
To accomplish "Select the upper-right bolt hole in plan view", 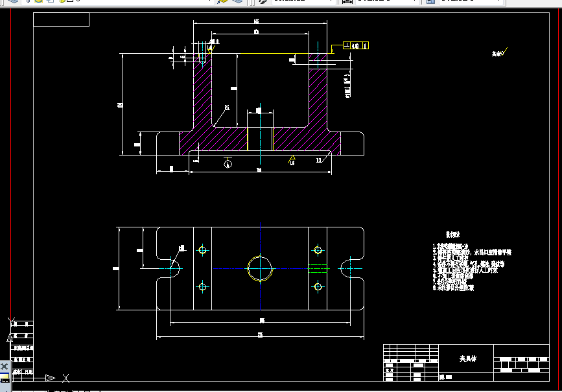I will 318,250.
